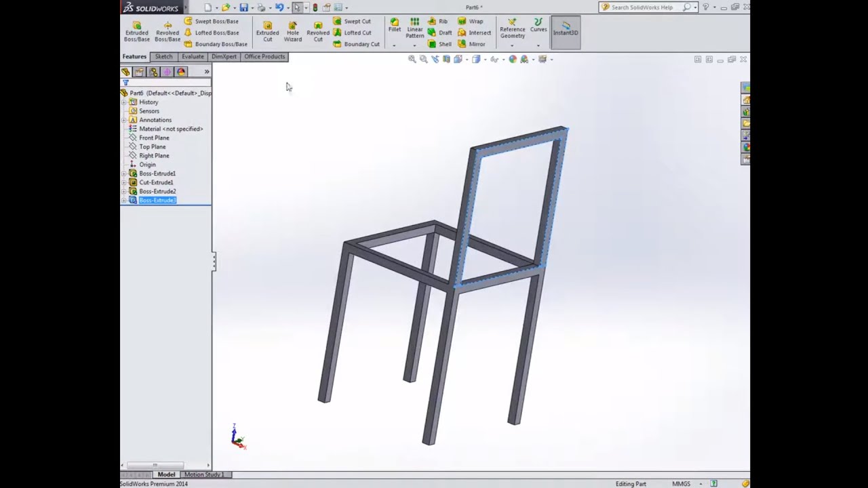
Task: Switch to the Office Products tab
Action: (x=264, y=56)
